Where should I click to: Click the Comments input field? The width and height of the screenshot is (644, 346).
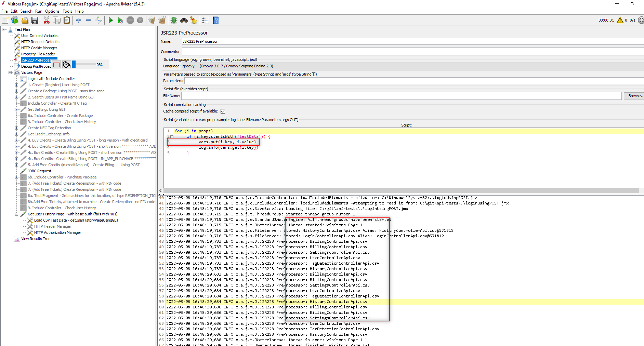coord(413,52)
